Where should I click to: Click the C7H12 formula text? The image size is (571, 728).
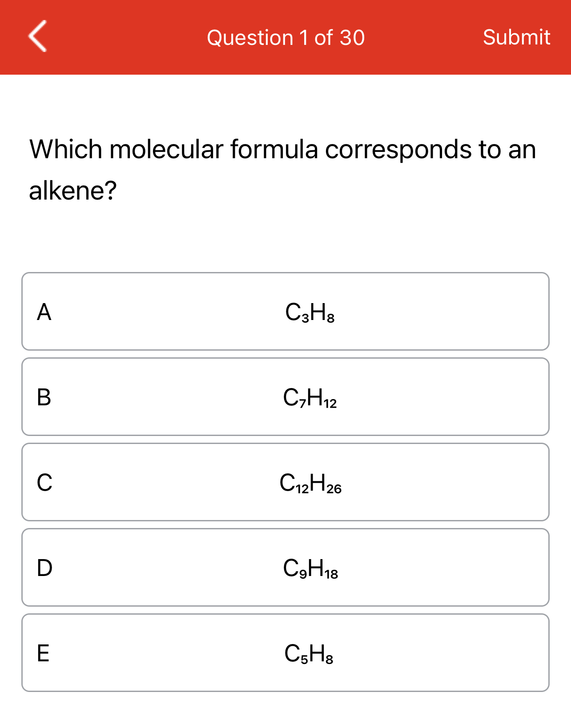(310, 399)
